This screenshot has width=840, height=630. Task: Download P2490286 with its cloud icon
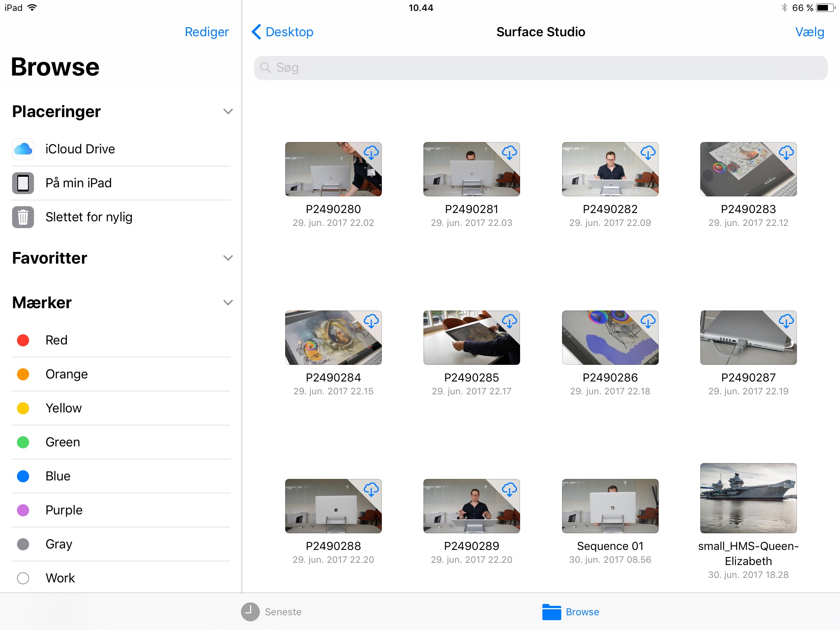pos(648,321)
